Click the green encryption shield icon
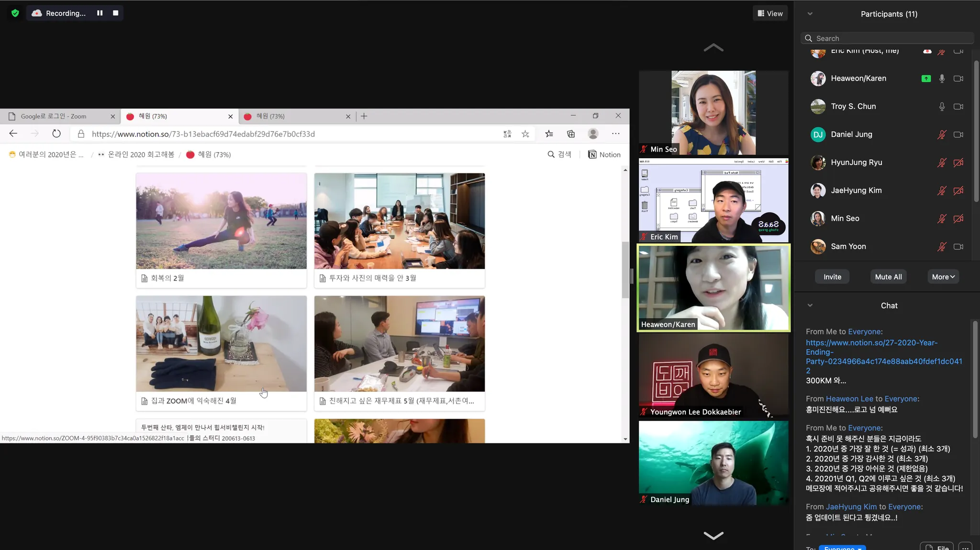Viewport: 980px width, 550px height. 15,13
